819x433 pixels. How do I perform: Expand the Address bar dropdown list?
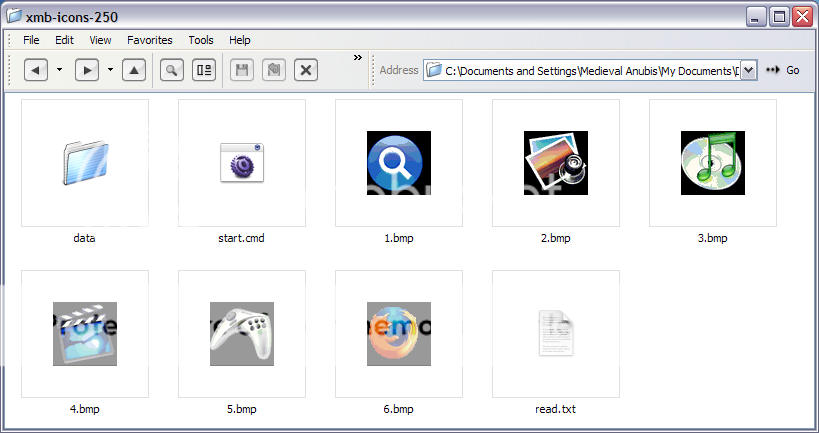coord(748,70)
